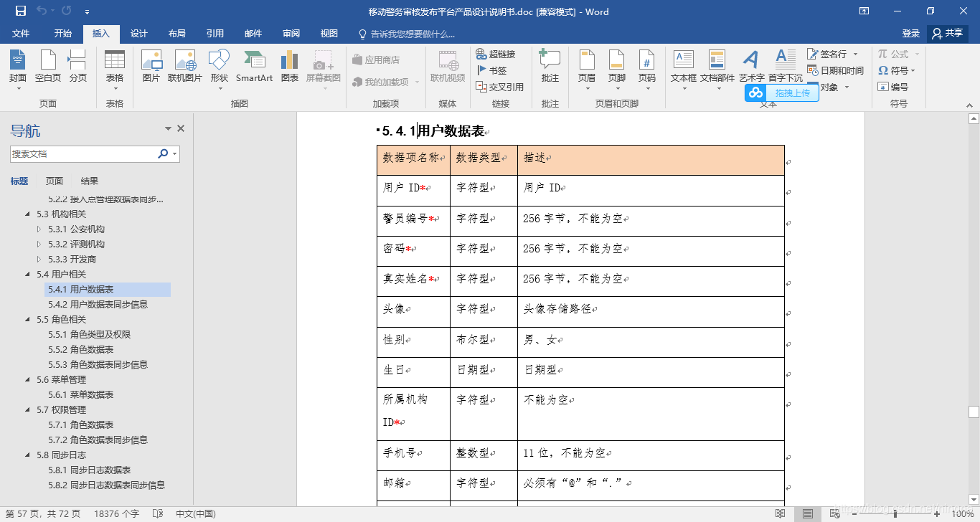Switch to the 审阅 (Review) ribbon tab
Screen dimensions: 980x522
click(291, 34)
